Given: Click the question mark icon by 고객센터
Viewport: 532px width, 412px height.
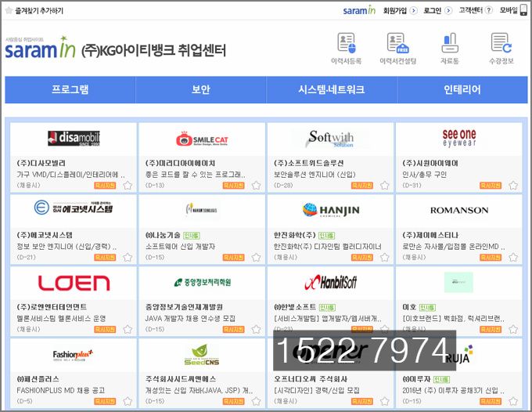Looking at the screenshot, I should [x=488, y=10].
